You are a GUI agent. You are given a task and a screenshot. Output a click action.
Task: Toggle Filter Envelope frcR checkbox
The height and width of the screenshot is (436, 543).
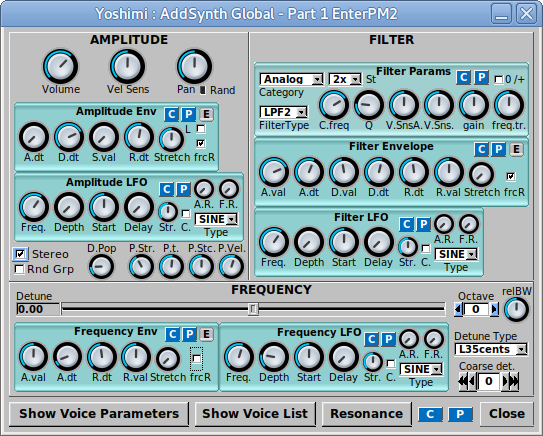click(510, 177)
